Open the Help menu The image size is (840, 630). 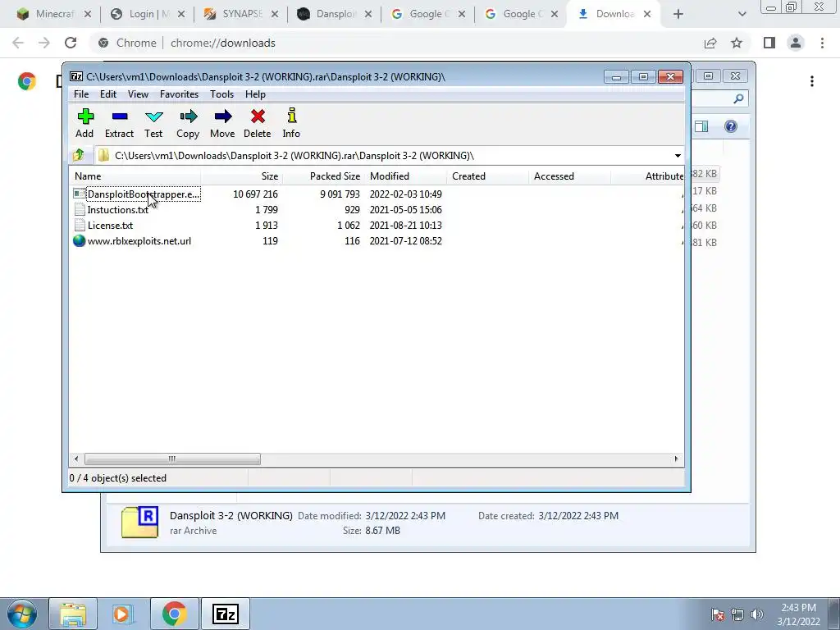[256, 94]
